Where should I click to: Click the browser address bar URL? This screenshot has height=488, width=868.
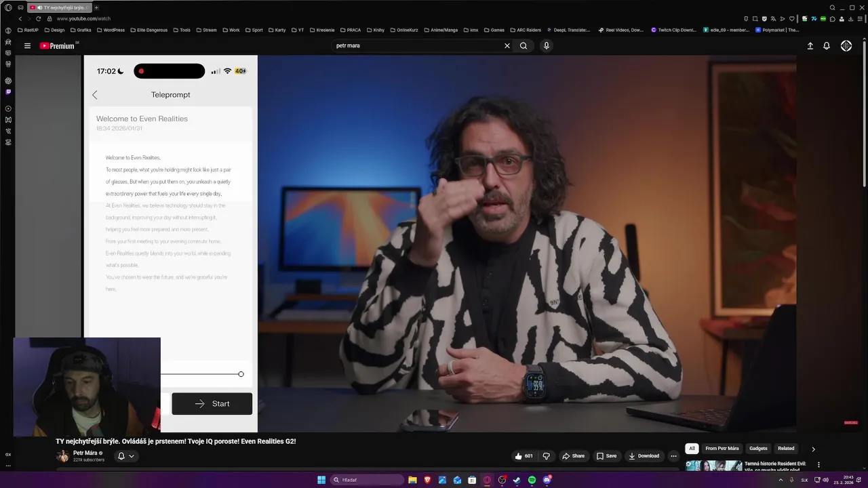tap(83, 19)
